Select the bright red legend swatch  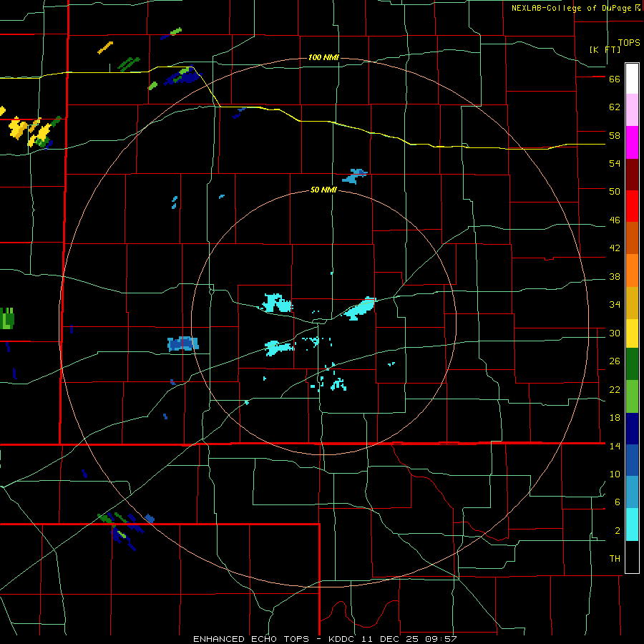(x=632, y=206)
